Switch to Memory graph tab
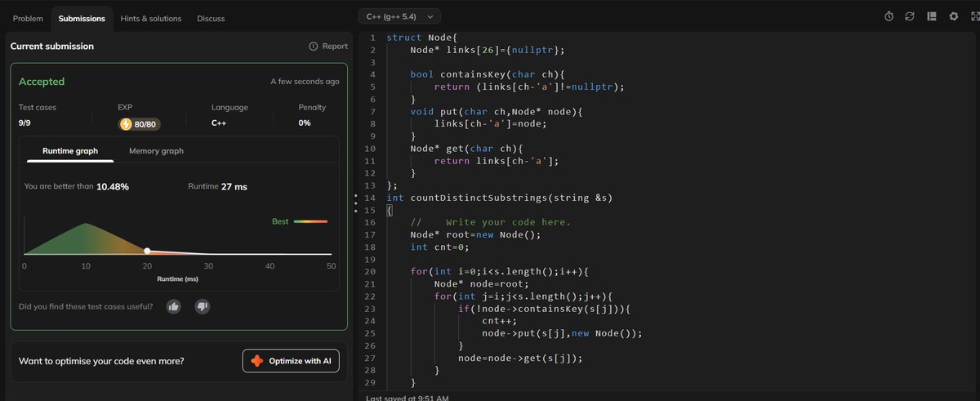 point(156,151)
